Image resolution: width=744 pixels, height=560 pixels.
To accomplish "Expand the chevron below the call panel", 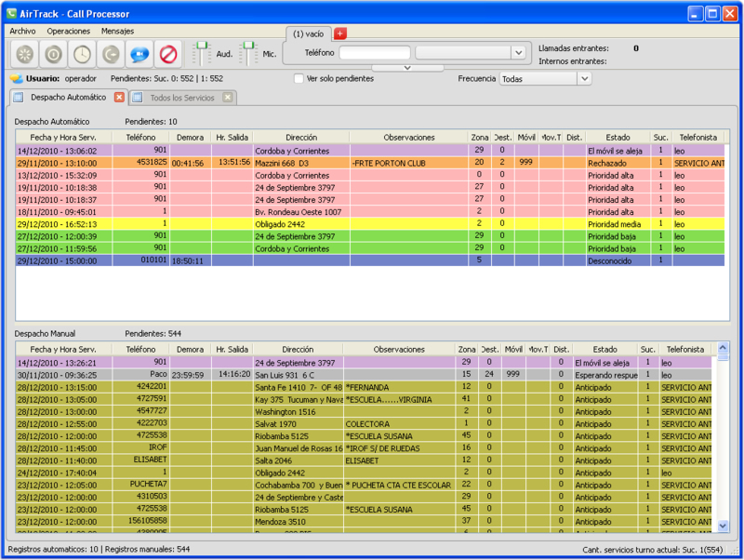I will point(407,68).
